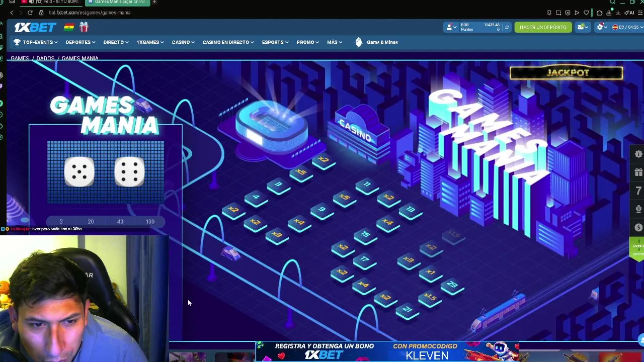Viewport: 644px width, 362px height.
Task: Reload the browser page
Action: (x=30, y=13)
